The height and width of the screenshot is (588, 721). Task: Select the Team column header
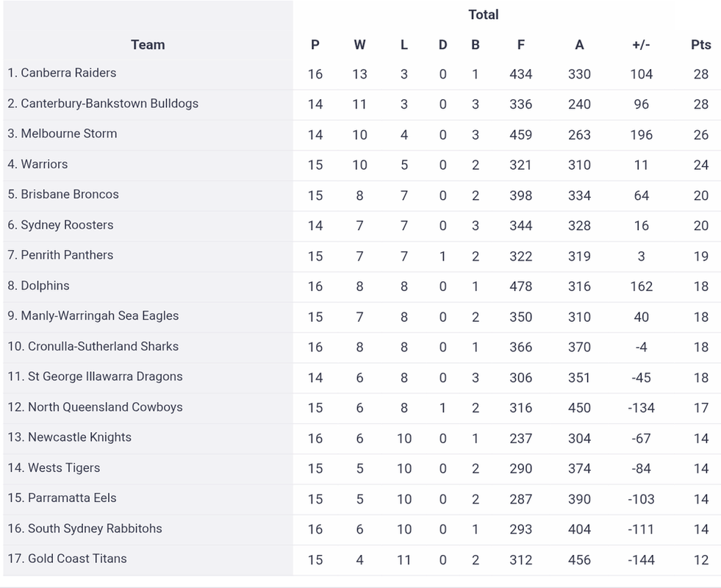[x=148, y=45]
